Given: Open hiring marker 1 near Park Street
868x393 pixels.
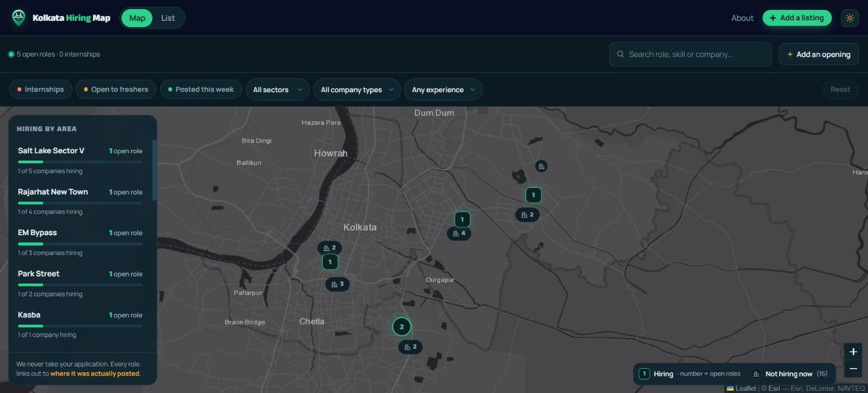Looking at the screenshot, I should click(330, 262).
